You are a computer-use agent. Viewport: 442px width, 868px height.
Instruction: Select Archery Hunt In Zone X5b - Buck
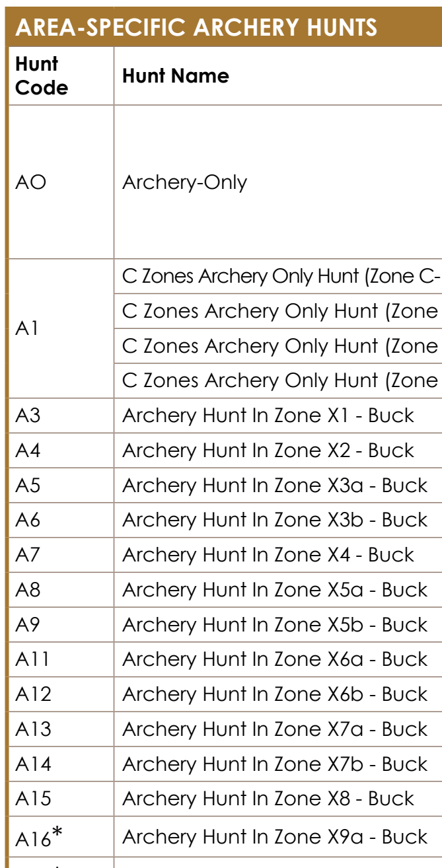pyautogui.click(x=275, y=624)
